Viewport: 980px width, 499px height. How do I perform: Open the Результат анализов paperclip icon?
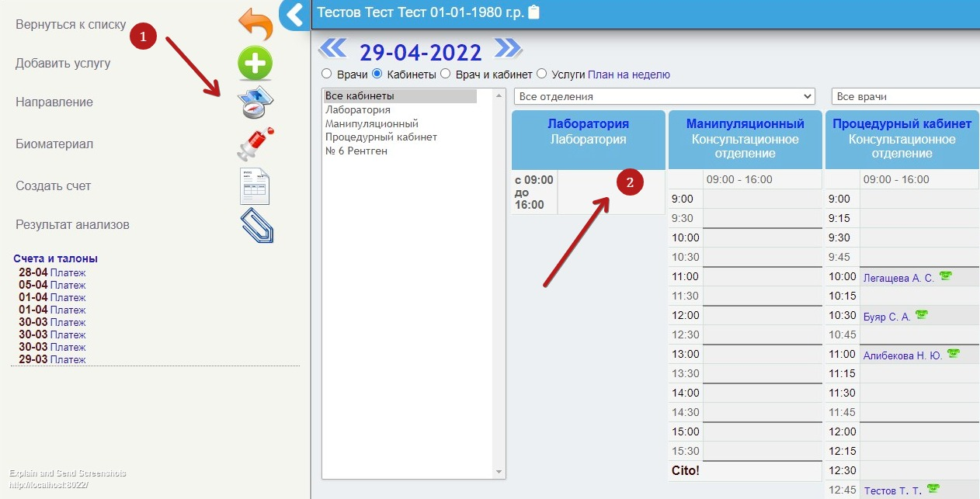[255, 226]
